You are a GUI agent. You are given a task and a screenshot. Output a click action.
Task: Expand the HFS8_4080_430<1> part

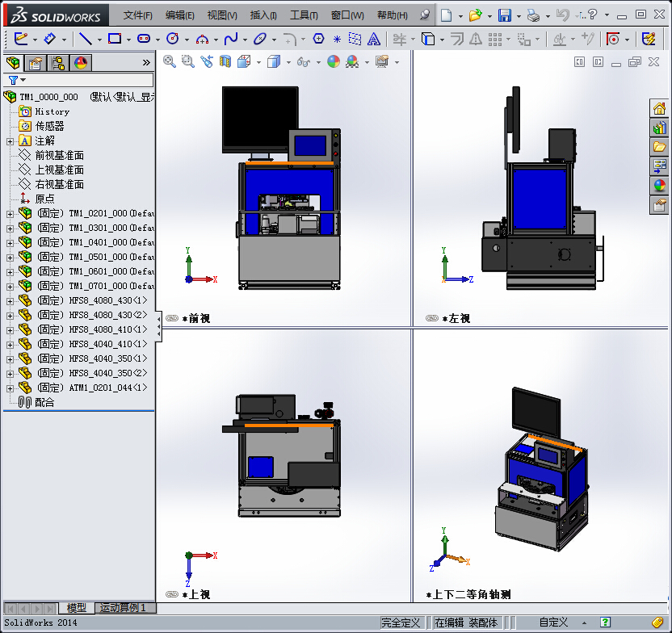[10, 301]
